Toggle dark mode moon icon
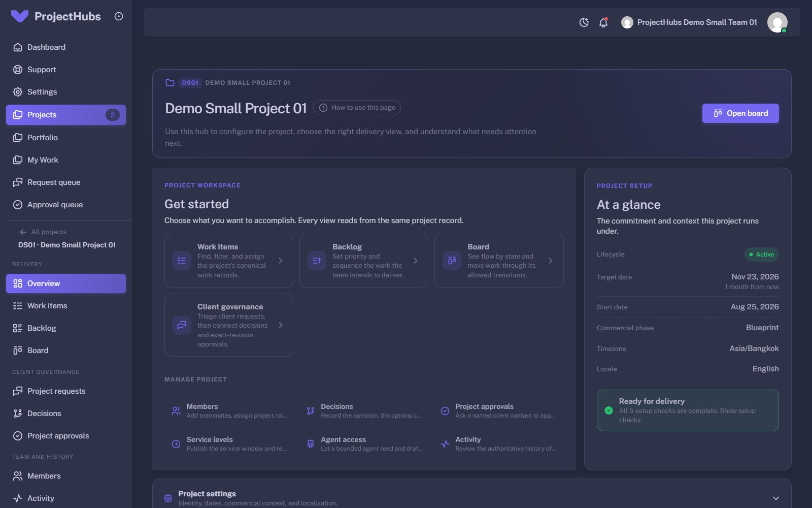 tap(584, 22)
